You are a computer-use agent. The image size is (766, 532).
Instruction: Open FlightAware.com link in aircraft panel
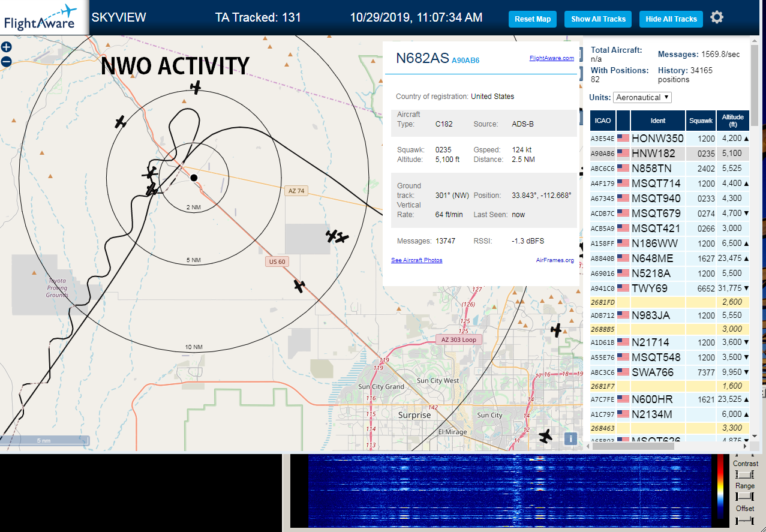(x=551, y=58)
